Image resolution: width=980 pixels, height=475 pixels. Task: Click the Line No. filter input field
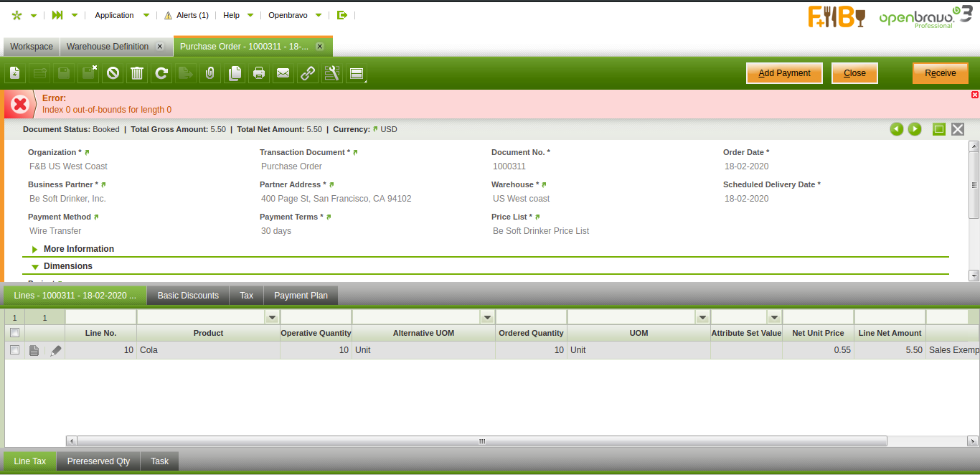pyautogui.click(x=100, y=317)
